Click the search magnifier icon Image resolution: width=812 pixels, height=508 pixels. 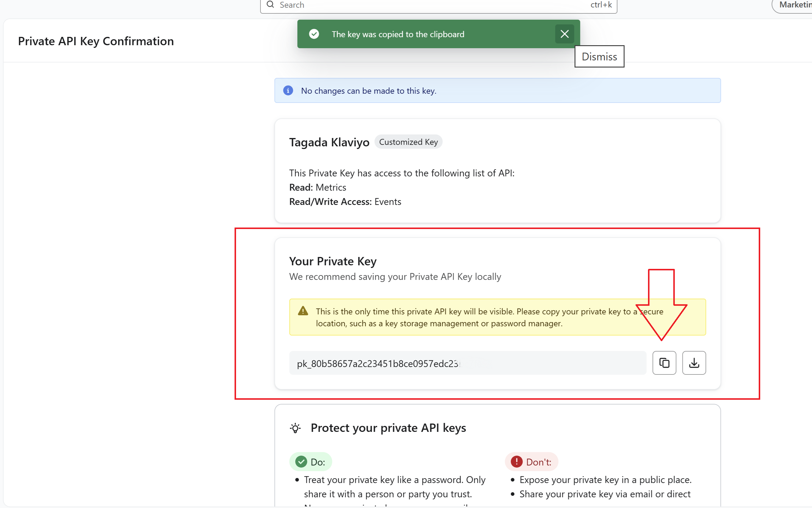coord(270,5)
